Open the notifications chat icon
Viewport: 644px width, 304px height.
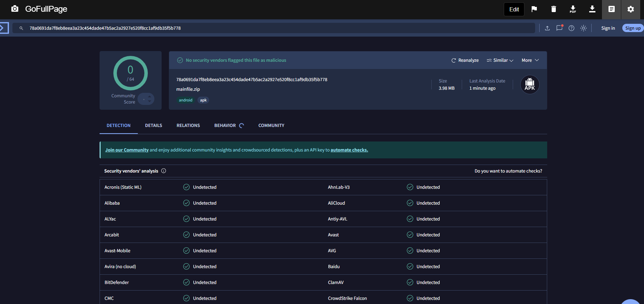click(559, 28)
